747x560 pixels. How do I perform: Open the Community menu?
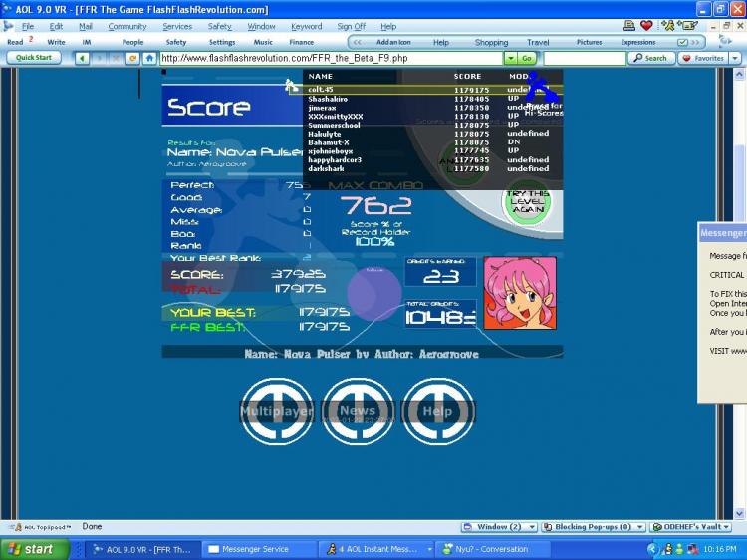126,26
